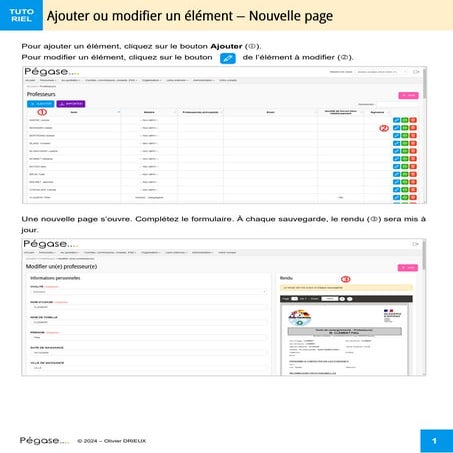Click the red delete icon in the fourth professor row
This screenshot has height=453, width=453.
413,143
